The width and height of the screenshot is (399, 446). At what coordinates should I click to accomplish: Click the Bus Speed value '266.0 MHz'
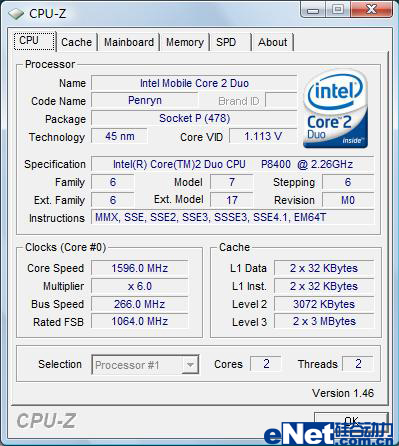tap(140, 304)
